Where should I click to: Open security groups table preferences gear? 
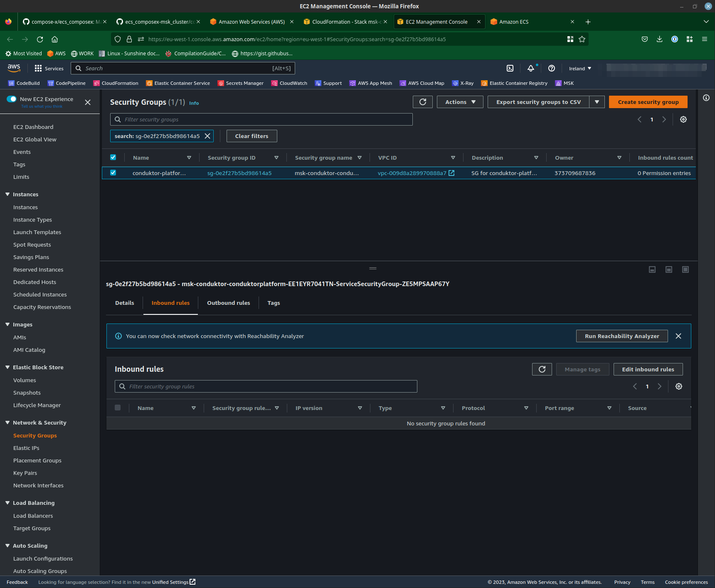[x=683, y=119]
